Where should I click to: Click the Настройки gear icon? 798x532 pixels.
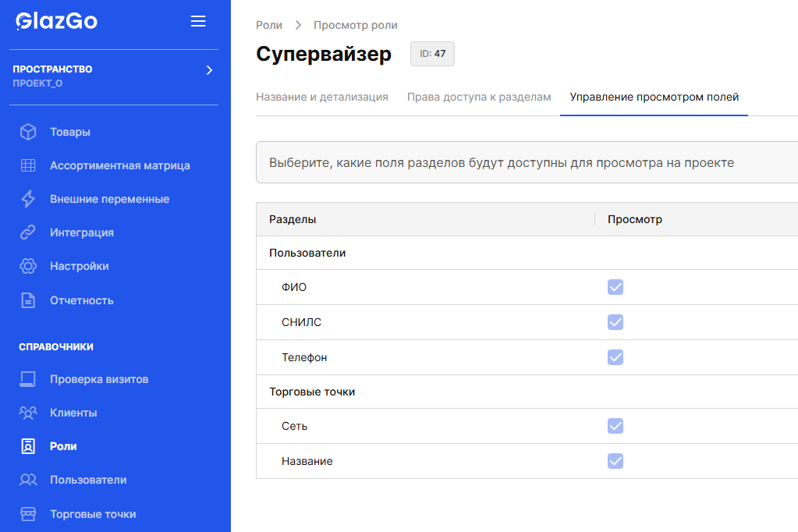pos(28,266)
